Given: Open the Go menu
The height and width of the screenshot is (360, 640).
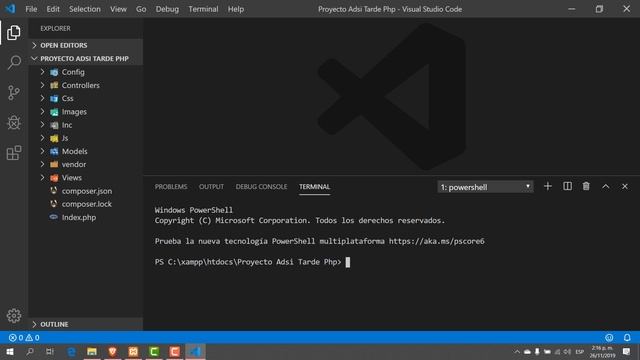Looking at the screenshot, I should pos(141,9).
